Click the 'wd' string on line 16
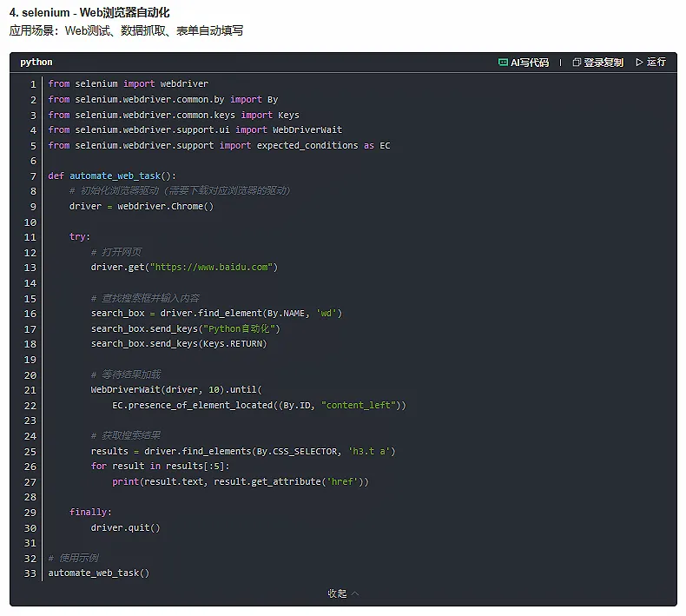This screenshot has width=686, height=616. [x=327, y=313]
